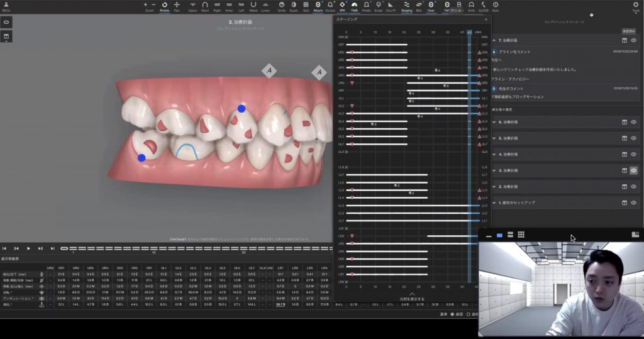Open the patient profile icon
This screenshot has width=644, height=339.
click(6, 6)
